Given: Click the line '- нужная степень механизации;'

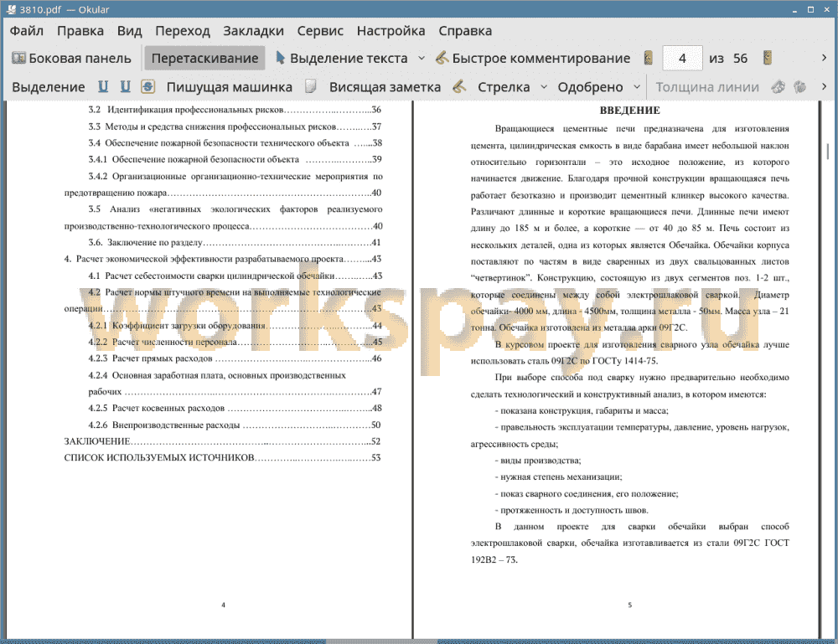Looking at the screenshot, I should click(x=558, y=477).
